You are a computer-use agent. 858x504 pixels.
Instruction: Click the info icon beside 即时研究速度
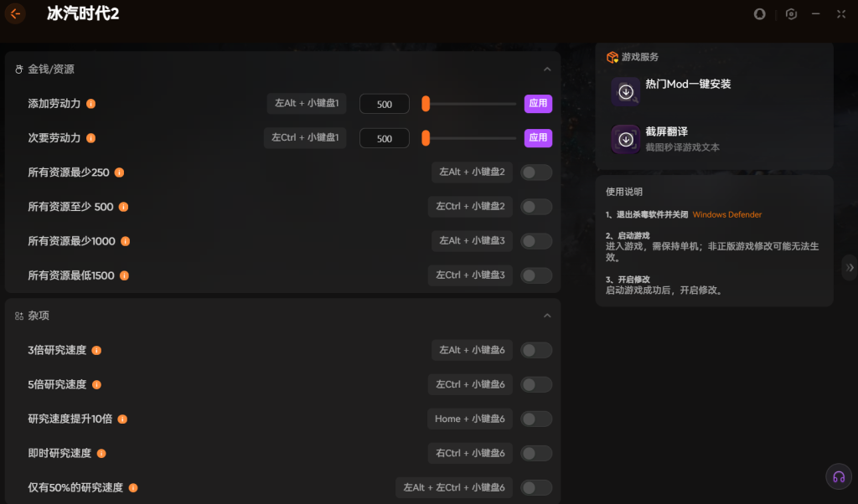[x=101, y=454]
